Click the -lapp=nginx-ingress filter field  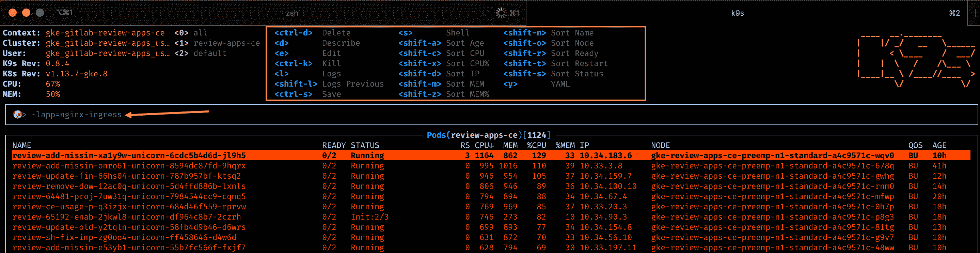[x=77, y=115]
